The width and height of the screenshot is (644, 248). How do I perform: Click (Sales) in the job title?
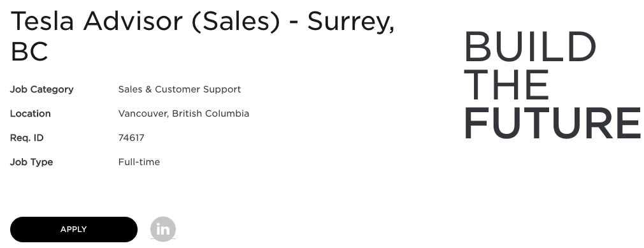click(x=236, y=21)
